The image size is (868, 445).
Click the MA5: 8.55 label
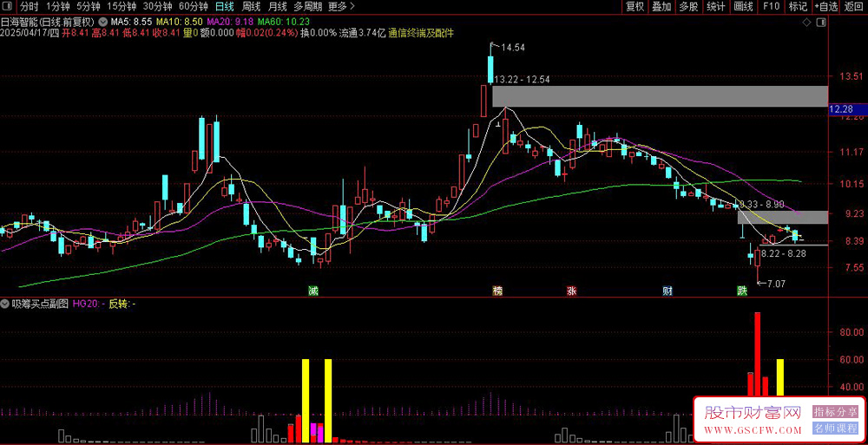coord(131,23)
